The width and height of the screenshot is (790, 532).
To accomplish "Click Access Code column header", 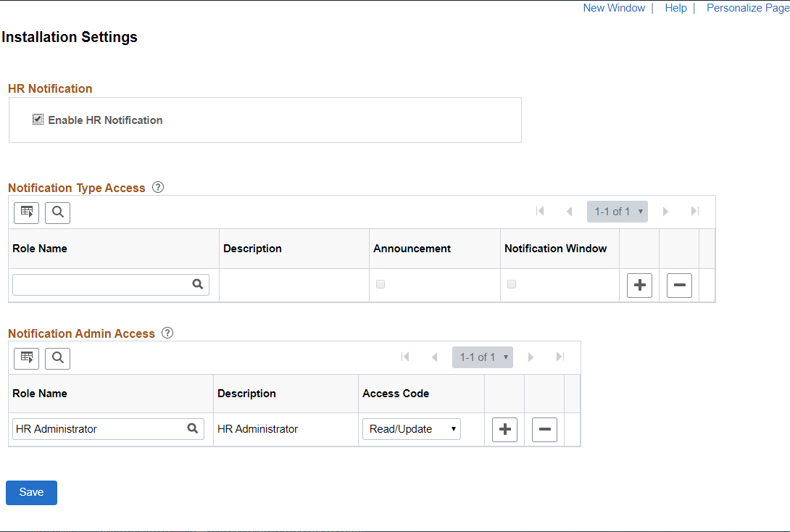I will pyautogui.click(x=396, y=394).
